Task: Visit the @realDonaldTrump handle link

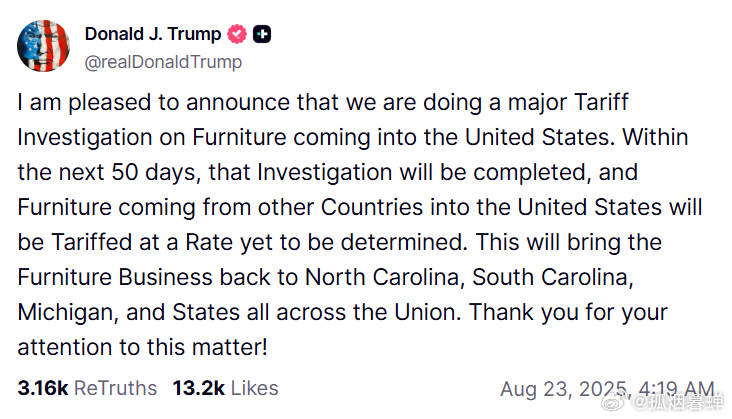Action: [x=163, y=62]
